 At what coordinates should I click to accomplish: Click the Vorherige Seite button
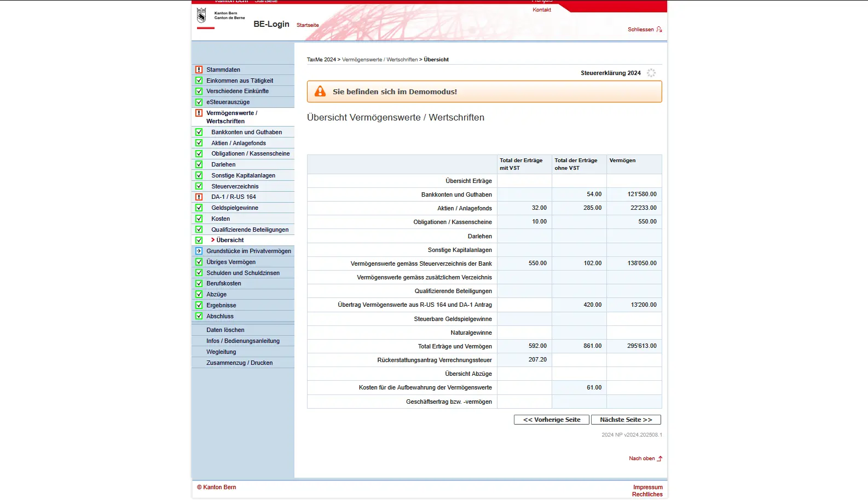552,420
